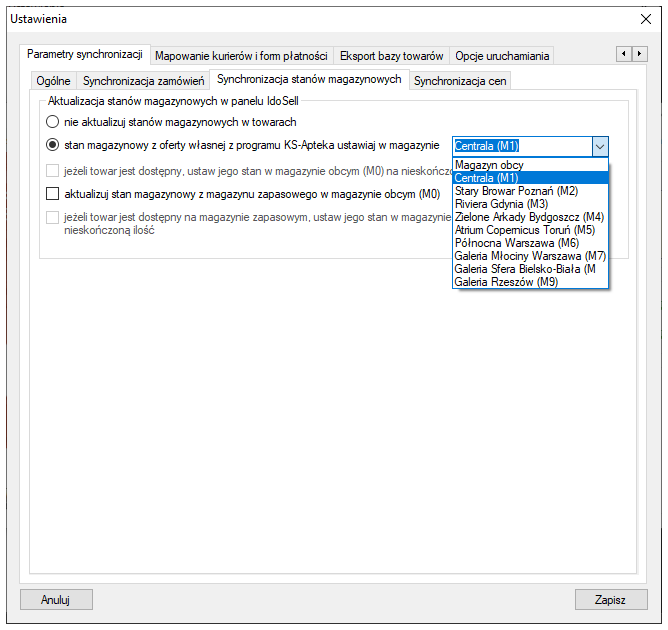
Task: Select 'Atrium Copernicus Toruń (M5)' entry
Action: point(525,229)
